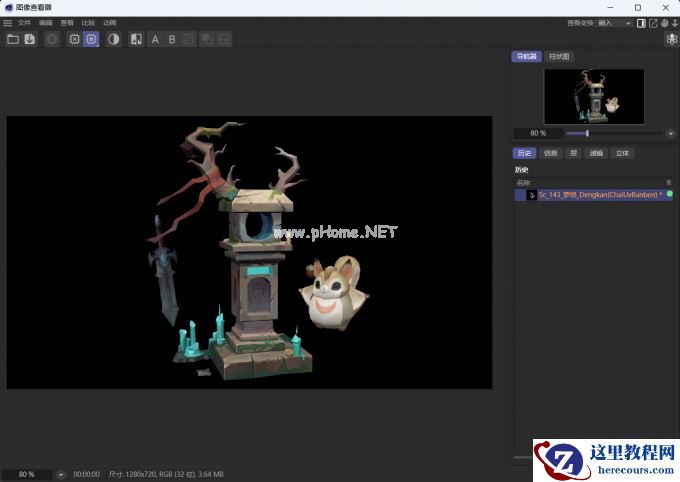Click the download arrow icon at top right
This screenshot has height=482, width=680.
point(675,23)
